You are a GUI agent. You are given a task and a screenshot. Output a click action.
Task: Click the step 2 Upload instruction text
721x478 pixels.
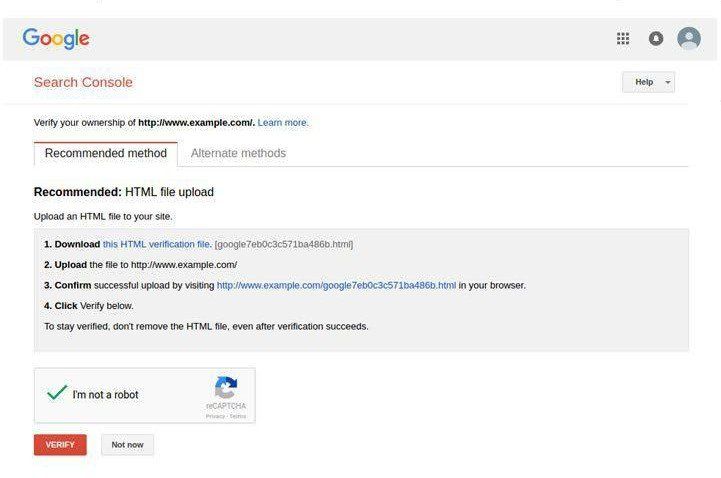(141, 265)
